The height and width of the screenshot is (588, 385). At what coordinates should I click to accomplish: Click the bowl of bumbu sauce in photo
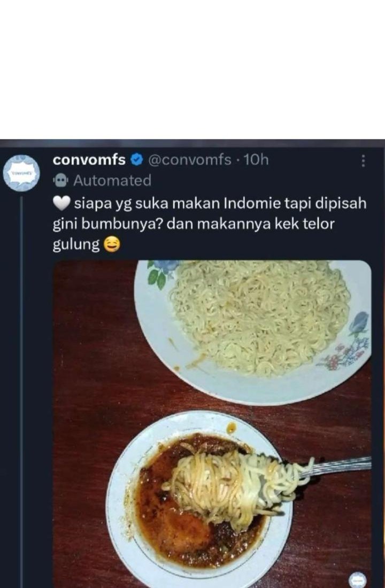click(199, 501)
